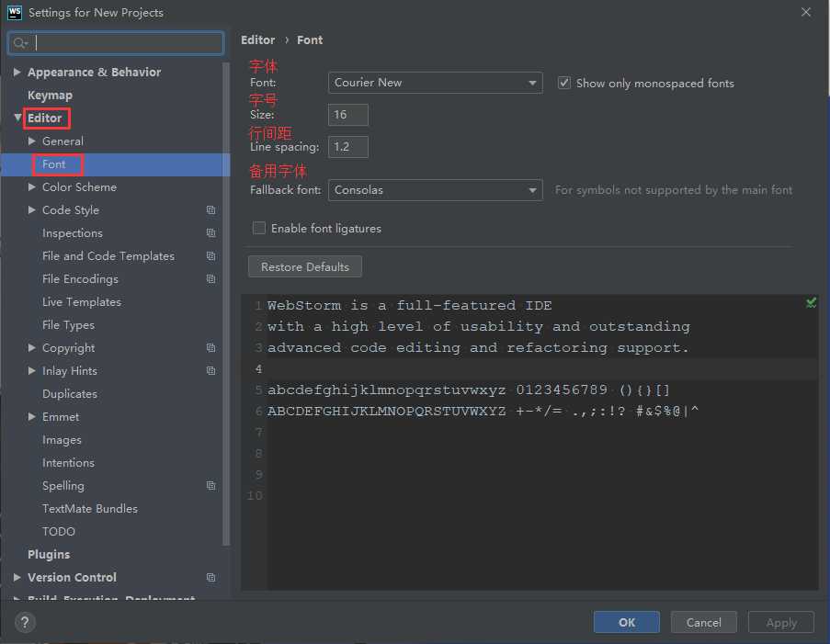The height and width of the screenshot is (644, 830).
Task: Open TextMate Bundles settings page
Action: pos(90,509)
